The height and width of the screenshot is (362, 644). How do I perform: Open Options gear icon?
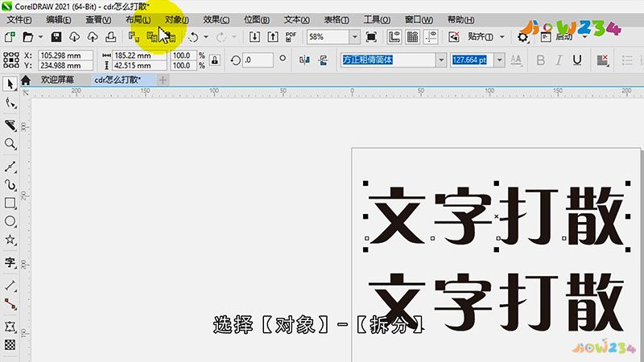coord(522,37)
